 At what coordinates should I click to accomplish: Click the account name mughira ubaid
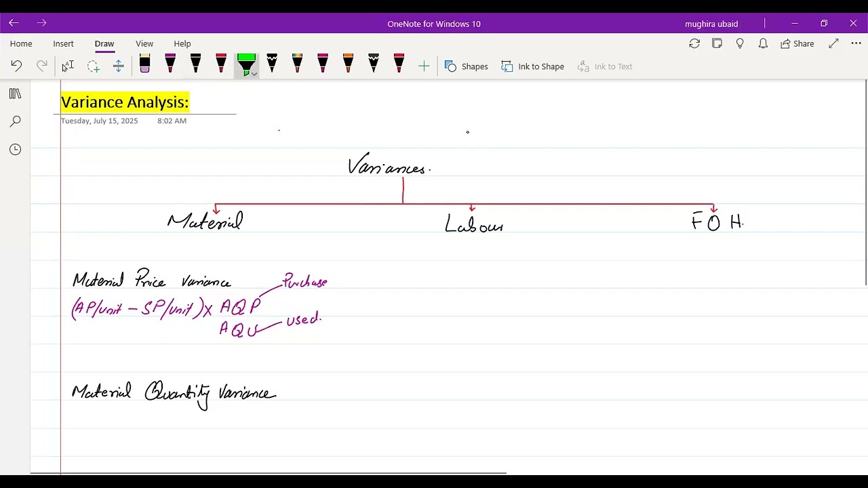click(x=711, y=24)
